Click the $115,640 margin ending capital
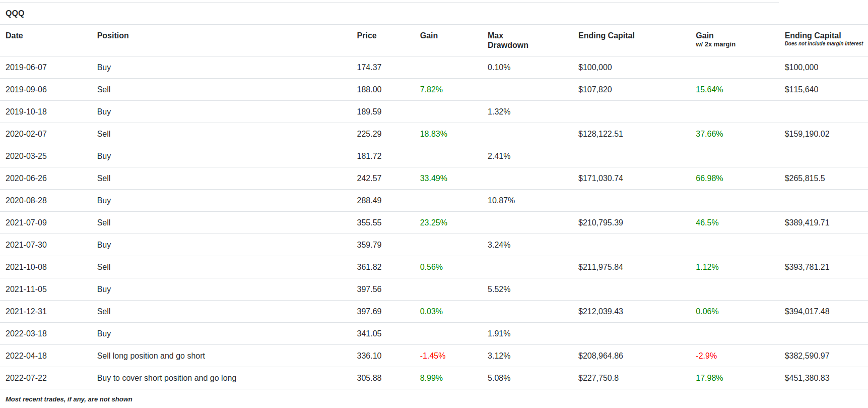Screen dimensions: 868x408 802,90
